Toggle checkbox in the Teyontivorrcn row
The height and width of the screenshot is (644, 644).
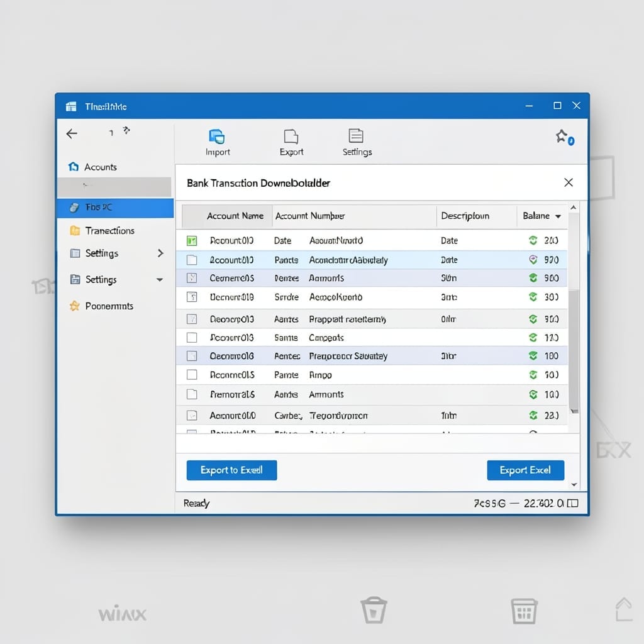[x=192, y=415]
